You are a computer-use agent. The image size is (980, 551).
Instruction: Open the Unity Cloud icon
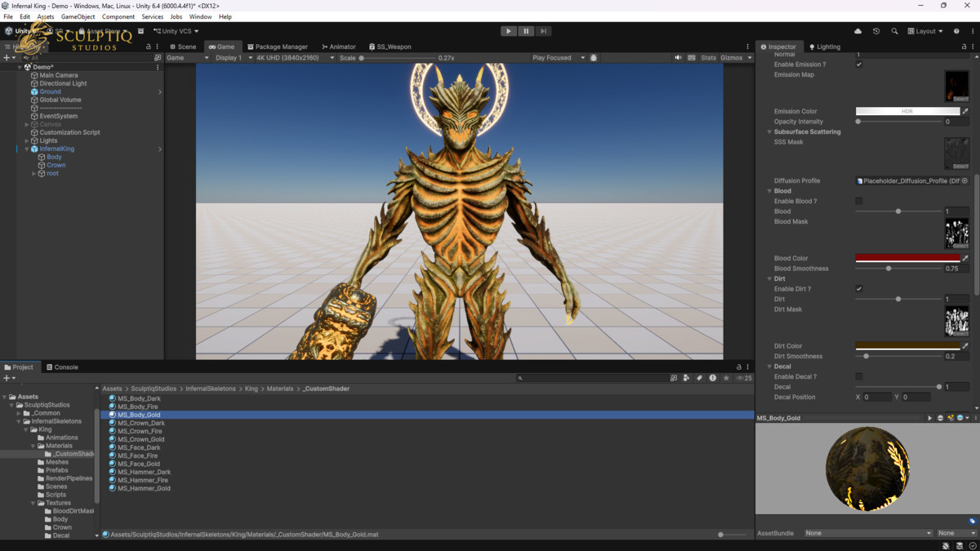pos(857,31)
